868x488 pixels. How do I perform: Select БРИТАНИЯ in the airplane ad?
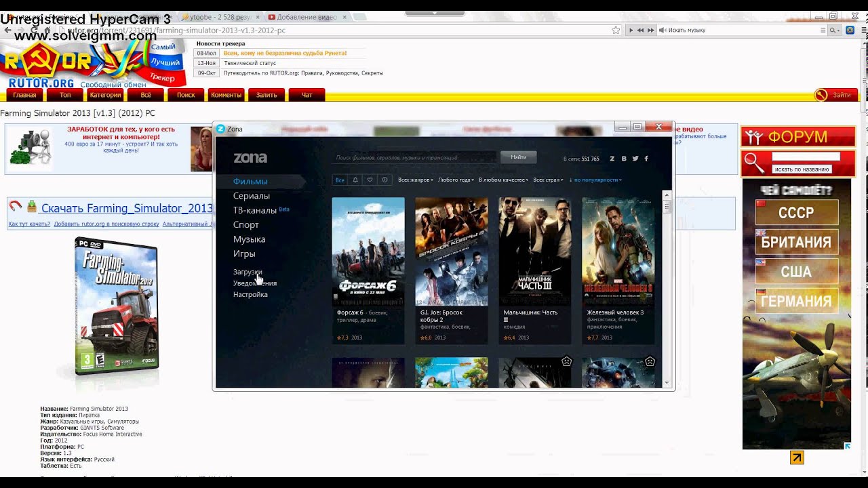pos(797,242)
